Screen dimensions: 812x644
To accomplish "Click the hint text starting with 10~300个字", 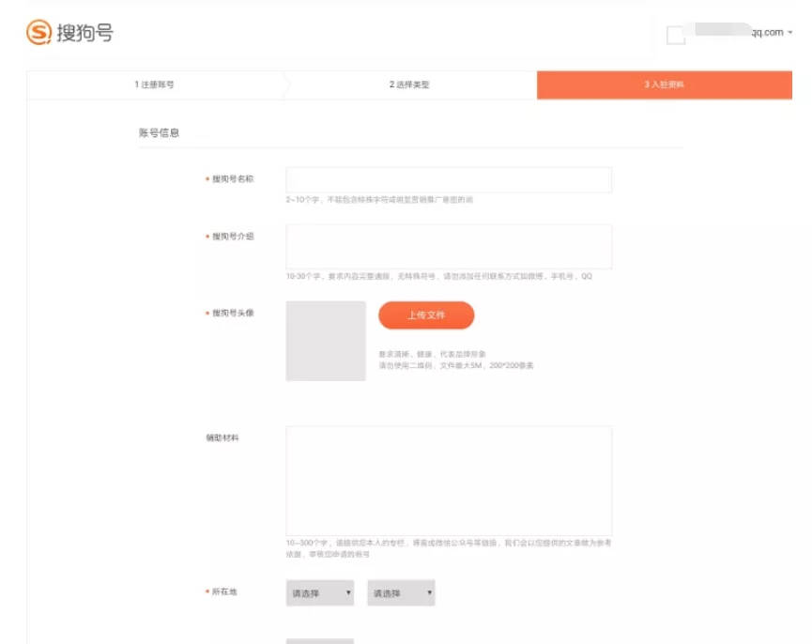I will (449, 548).
